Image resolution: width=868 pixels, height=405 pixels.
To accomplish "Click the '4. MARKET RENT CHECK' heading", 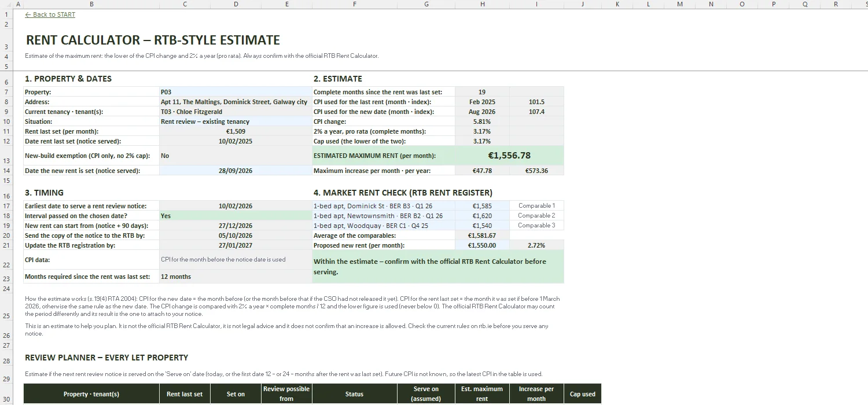I will [x=404, y=193].
